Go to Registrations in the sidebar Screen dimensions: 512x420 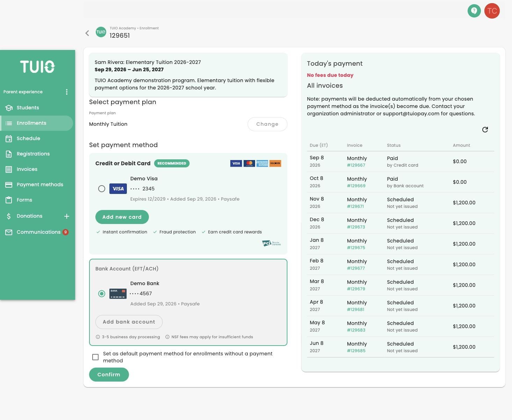[36, 154]
